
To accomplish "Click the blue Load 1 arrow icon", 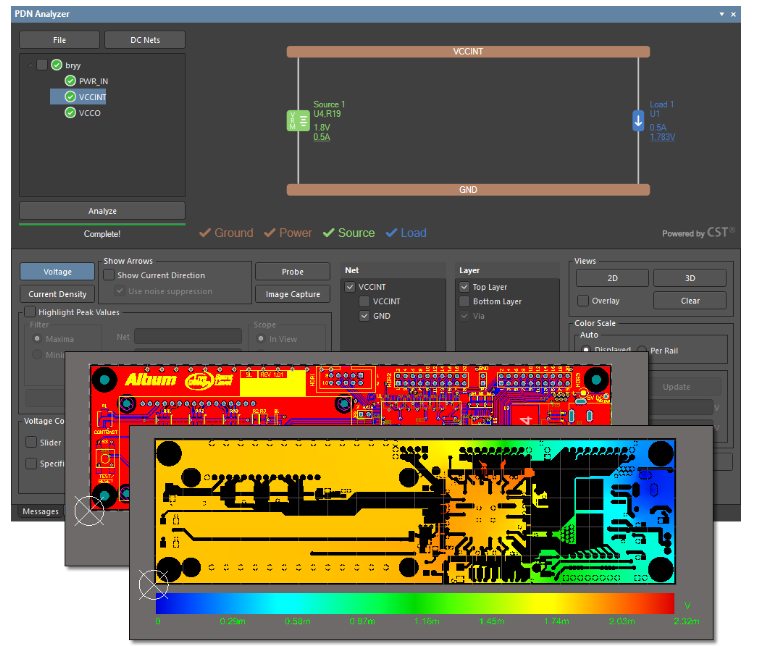I will (638, 121).
